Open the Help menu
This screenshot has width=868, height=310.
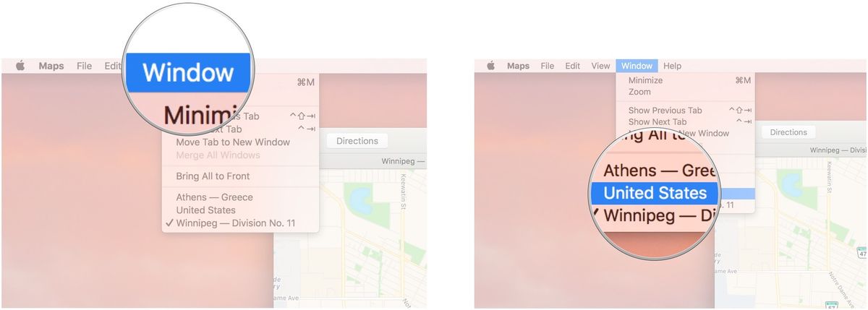[672, 66]
